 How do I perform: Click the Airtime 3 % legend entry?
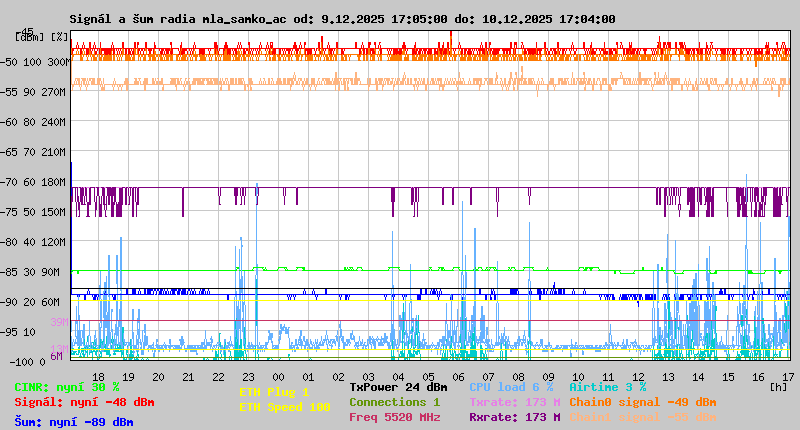pyautogui.click(x=607, y=387)
